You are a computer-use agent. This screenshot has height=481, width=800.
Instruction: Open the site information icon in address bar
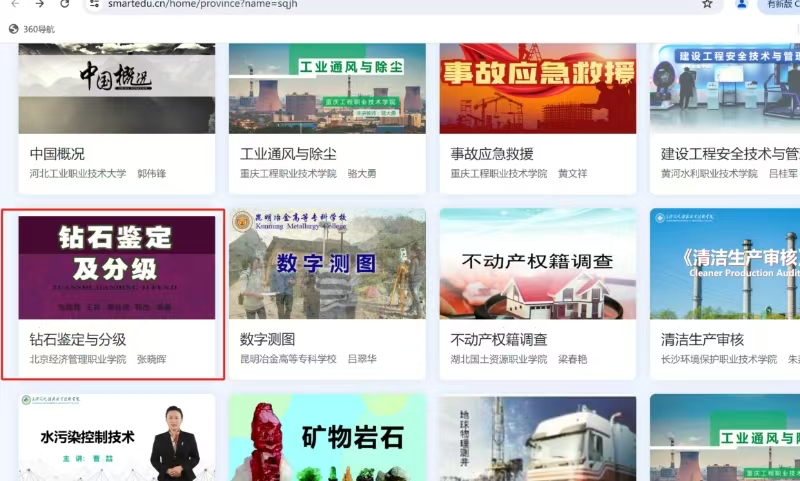[x=94, y=4]
